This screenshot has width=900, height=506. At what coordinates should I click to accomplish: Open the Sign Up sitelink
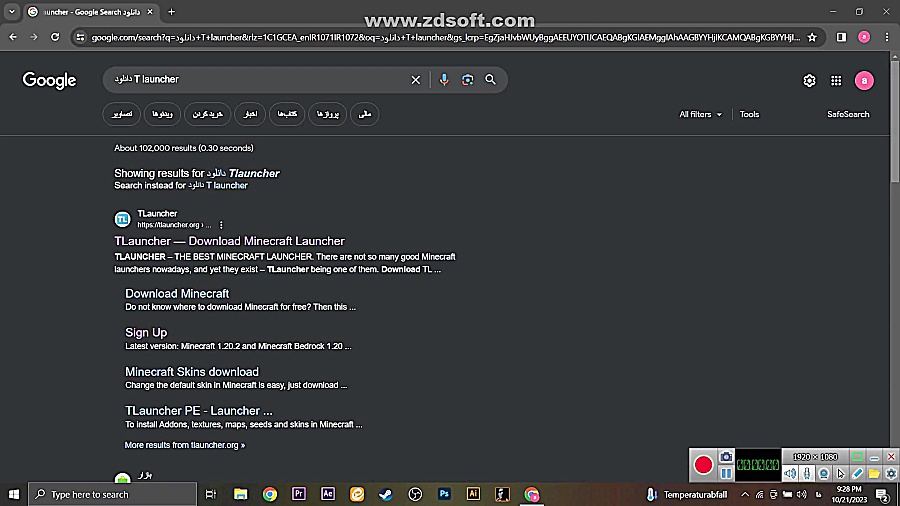[146, 332]
